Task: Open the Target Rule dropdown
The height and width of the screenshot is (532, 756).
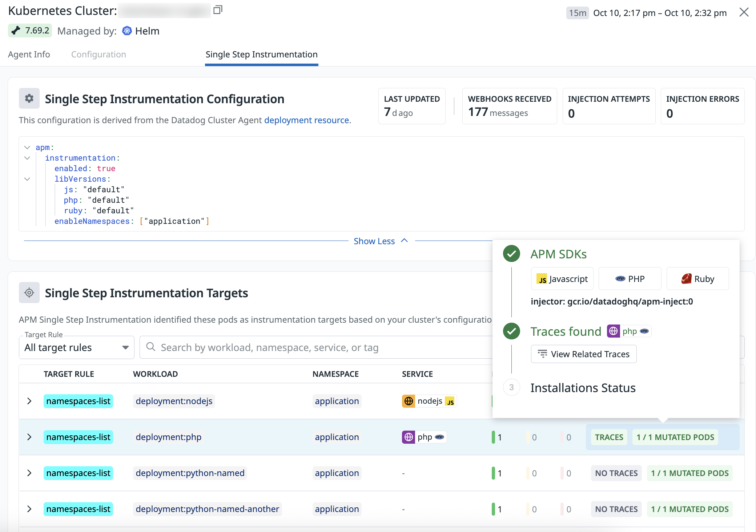Action: click(x=76, y=347)
